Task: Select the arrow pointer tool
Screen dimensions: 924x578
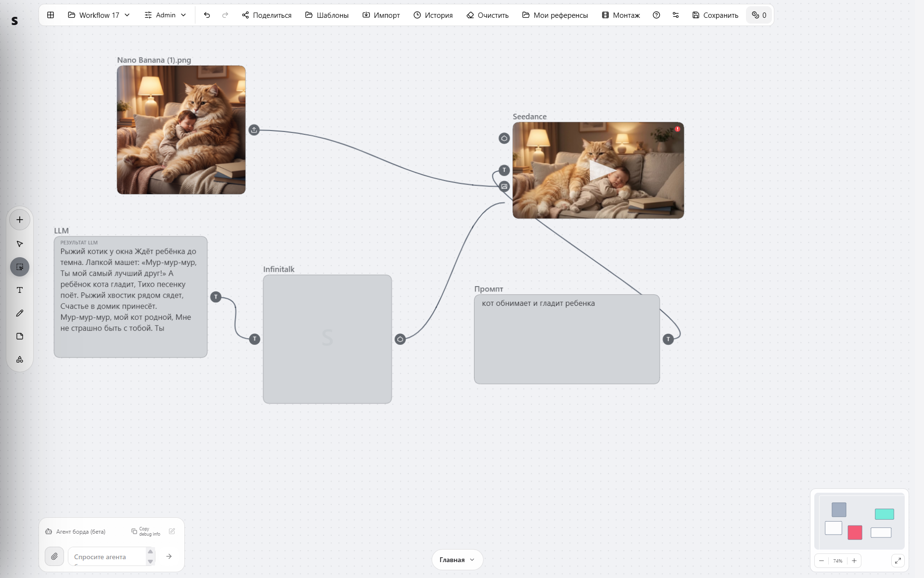Action: (20, 244)
